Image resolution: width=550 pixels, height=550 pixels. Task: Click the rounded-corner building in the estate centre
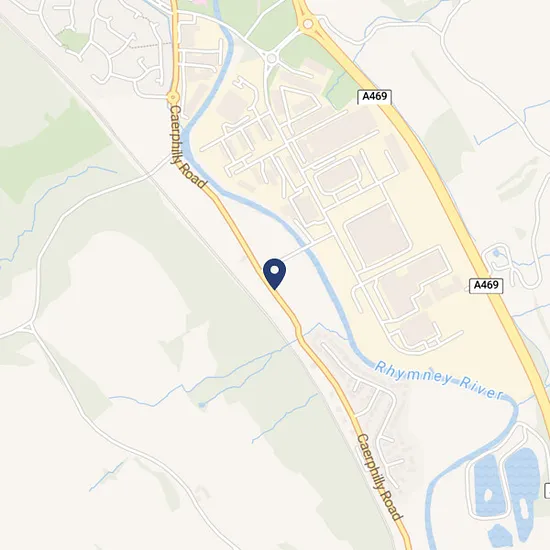click(x=337, y=176)
